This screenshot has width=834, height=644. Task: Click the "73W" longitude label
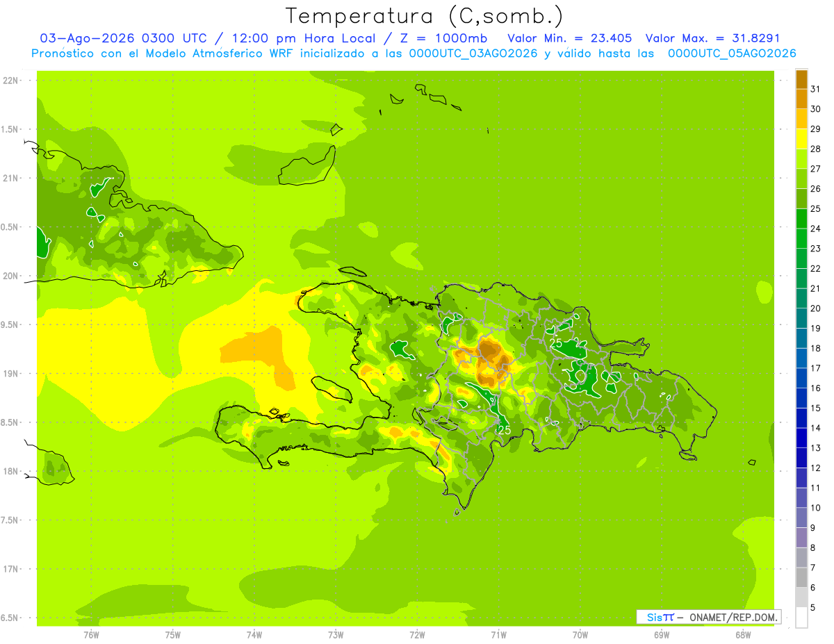tap(336, 635)
